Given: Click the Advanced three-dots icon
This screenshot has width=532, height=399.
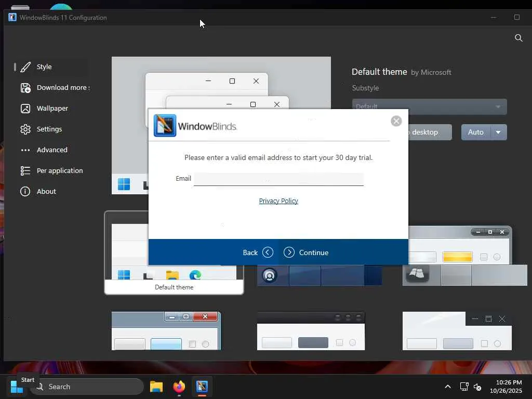Looking at the screenshot, I should click(x=25, y=150).
